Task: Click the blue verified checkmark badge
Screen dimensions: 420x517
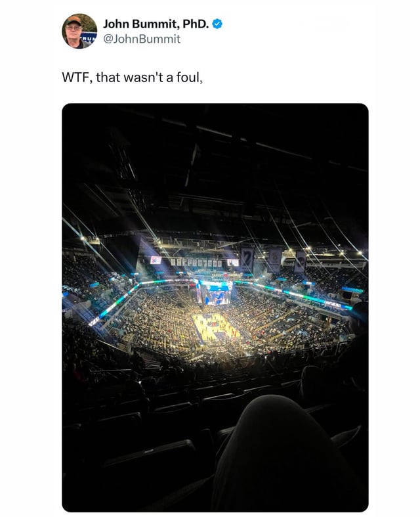Action: [217, 24]
